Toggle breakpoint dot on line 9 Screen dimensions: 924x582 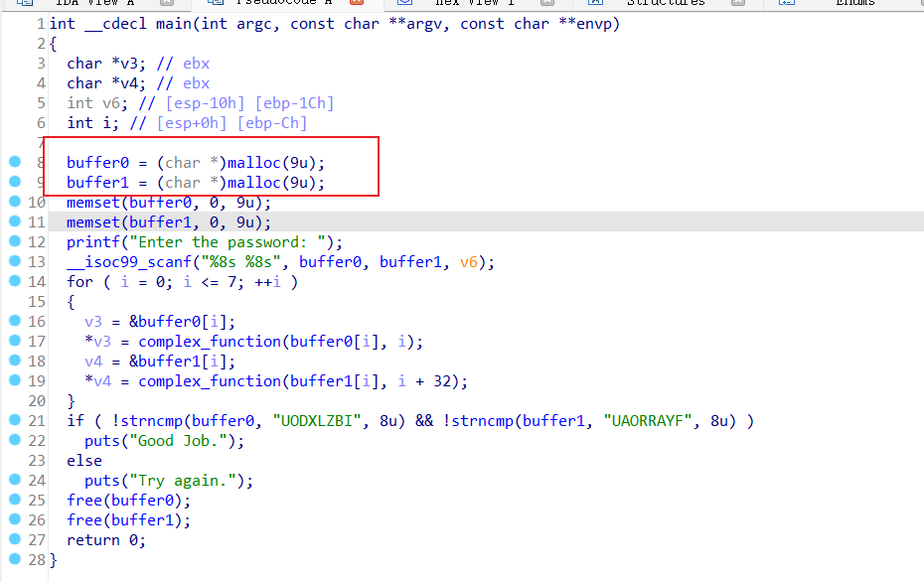click(15, 182)
